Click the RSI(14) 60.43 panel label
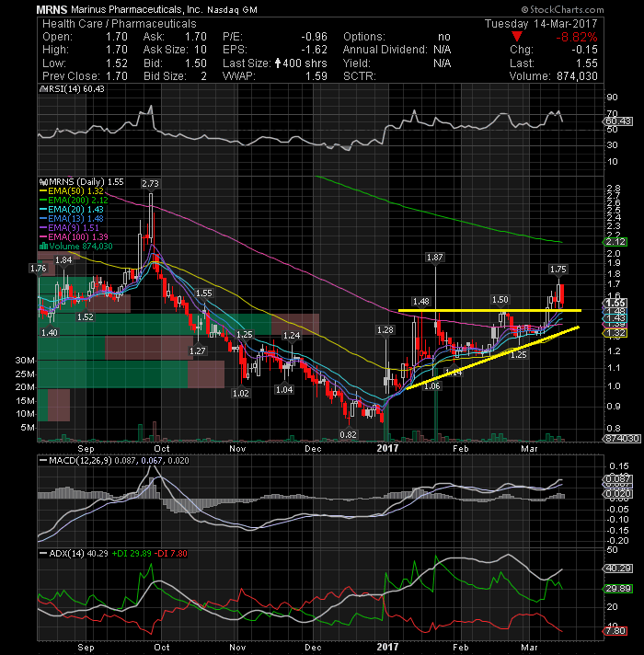Image resolution: width=644 pixels, height=655 pixels. (x=73, y=89)
